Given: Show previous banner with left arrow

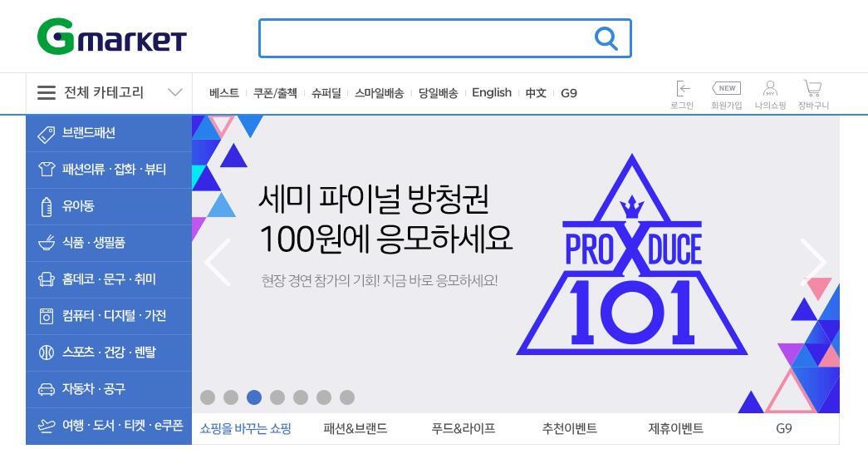Looking at the screenshot, I should coord(218,262).
